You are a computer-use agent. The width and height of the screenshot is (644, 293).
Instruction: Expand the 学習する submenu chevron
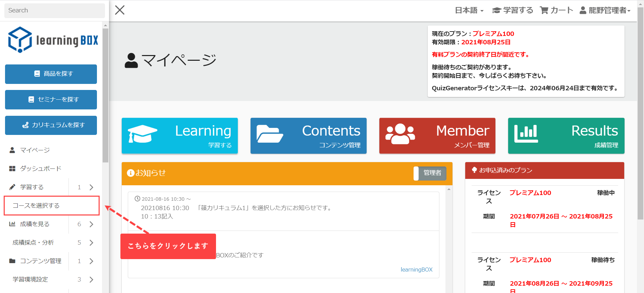tap(91, 187)
